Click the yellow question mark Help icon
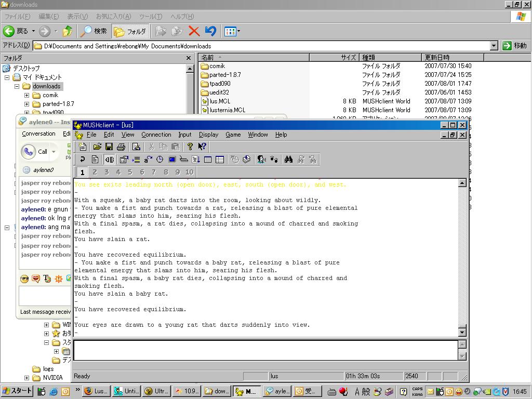The height and width of the screenshot is (399, 532). click(x=190, y=147)
